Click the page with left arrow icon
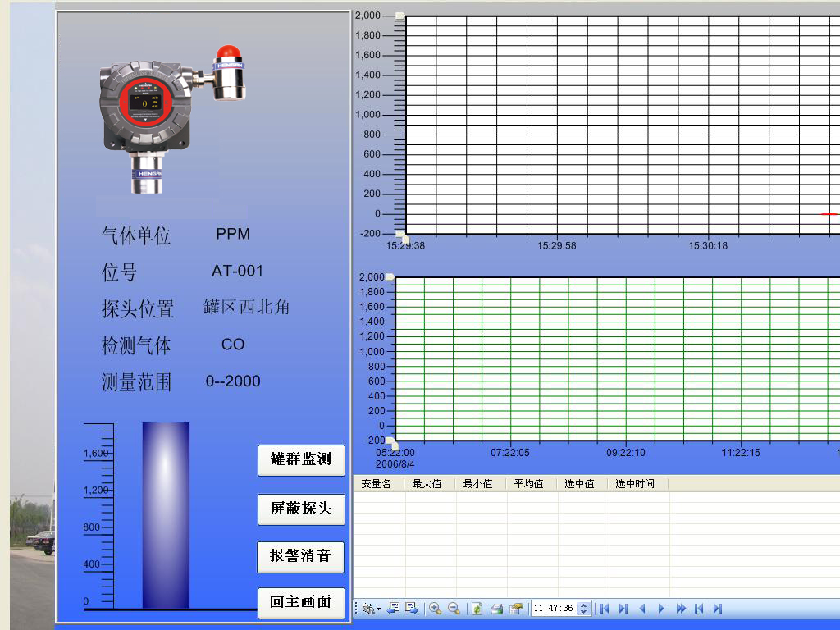Viewport: 840px width, 630px height. click(x=393, y=609)
